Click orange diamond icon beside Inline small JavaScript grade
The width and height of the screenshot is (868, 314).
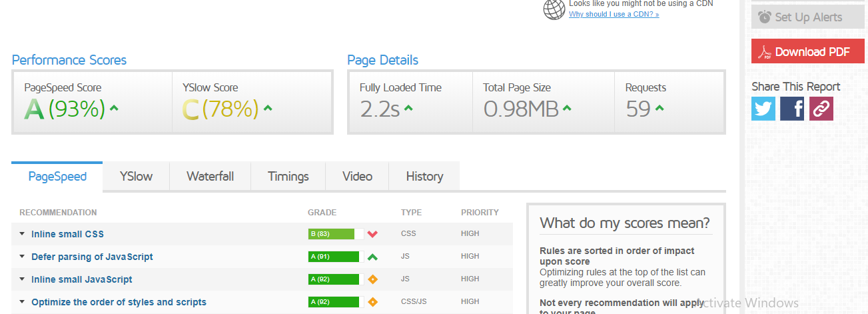tap(373, 279)
